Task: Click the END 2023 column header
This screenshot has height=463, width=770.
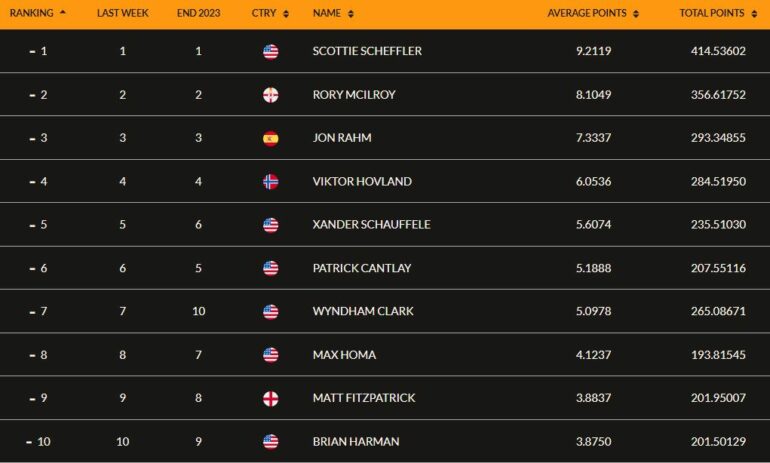Action: tap(198, 13)
